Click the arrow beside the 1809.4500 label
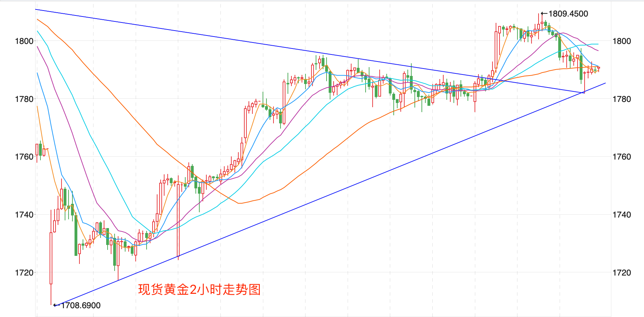The width and height of the screenshot is (644, 317). pyautogui.click(x=544, y=14)
